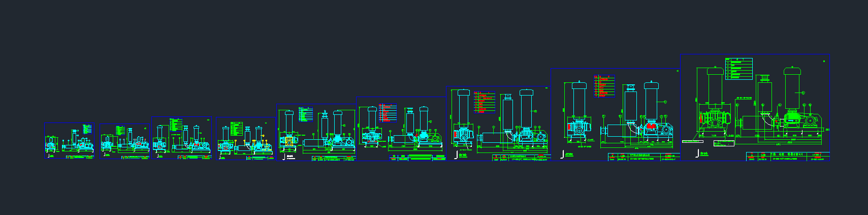Click the white-boxed note in rightmost sheet

[x=724, y=143]
